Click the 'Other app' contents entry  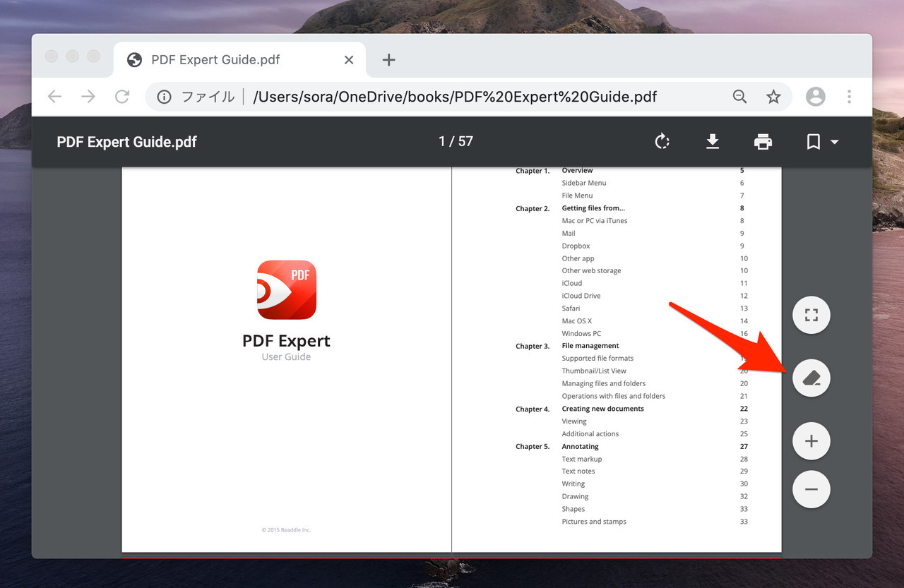578,258
